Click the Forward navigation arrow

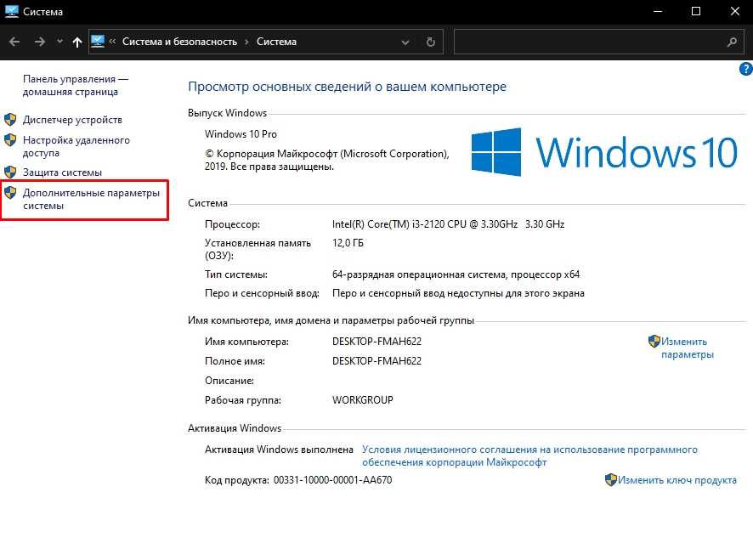pos(39,42)
